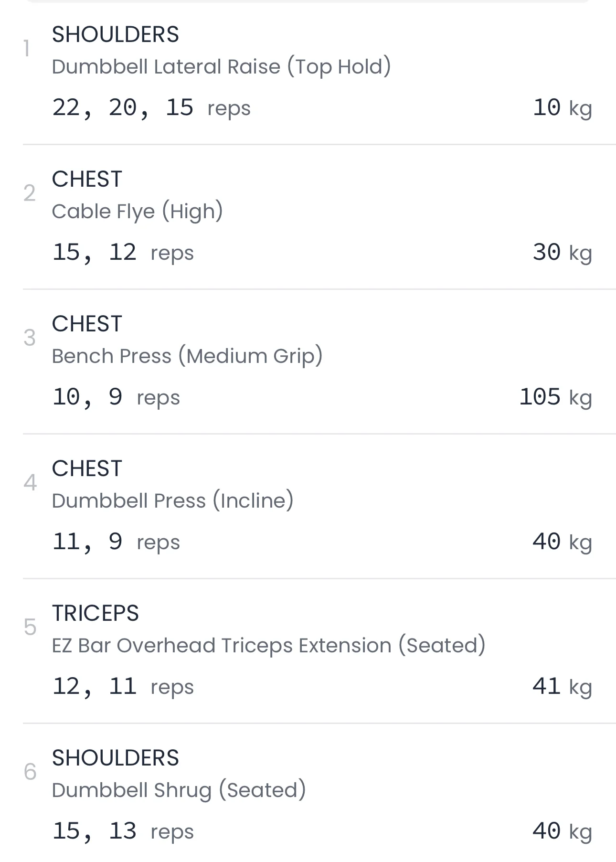Click the 15, 12 reps value

tap(123, 253)
